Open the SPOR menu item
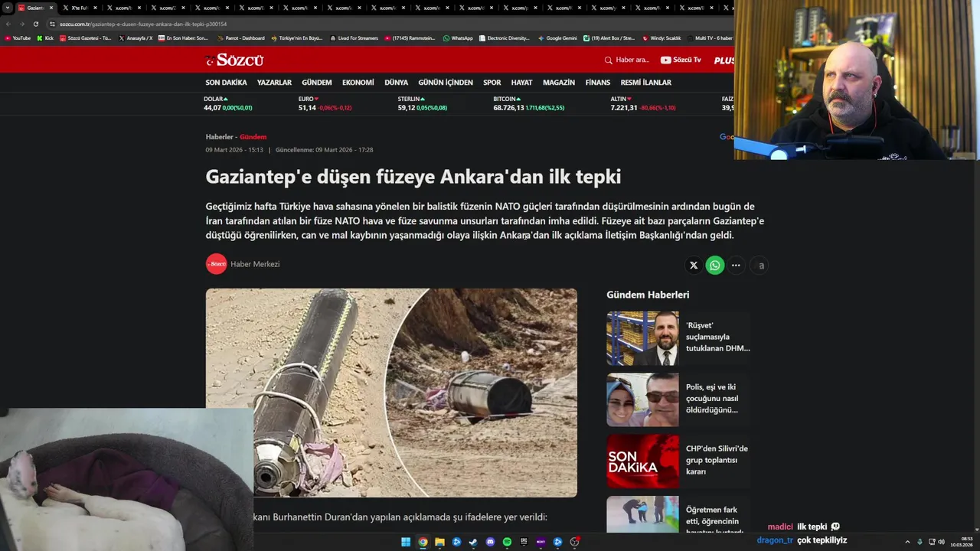This screenshot has height=551, width=980. coord(492,83)
